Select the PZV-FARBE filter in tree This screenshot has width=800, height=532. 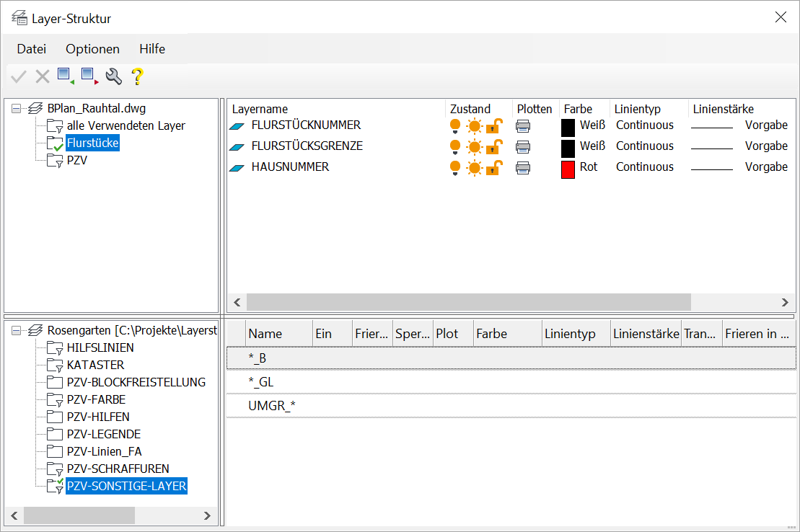97,399
